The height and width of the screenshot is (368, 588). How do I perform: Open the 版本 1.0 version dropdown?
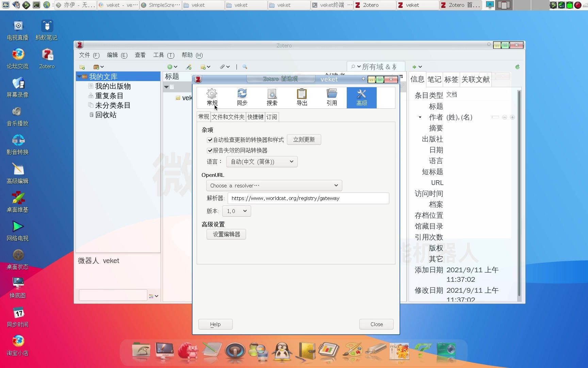pos(236,211)
